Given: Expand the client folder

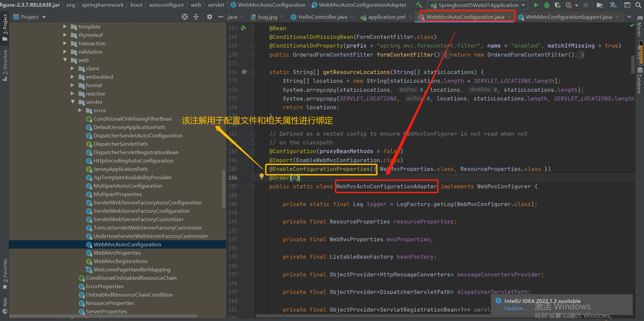Looking at the screenshot, I should [x=72, y=68].
